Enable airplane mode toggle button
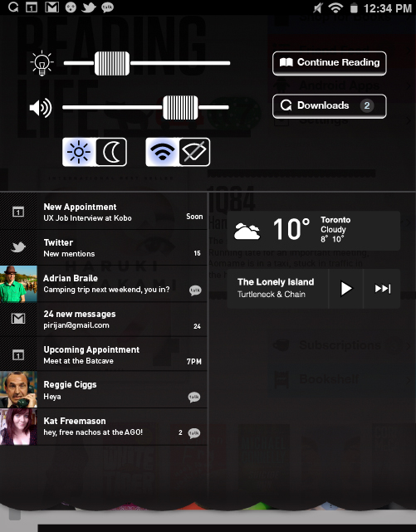The image size is (416, 532). pos(194,152)
